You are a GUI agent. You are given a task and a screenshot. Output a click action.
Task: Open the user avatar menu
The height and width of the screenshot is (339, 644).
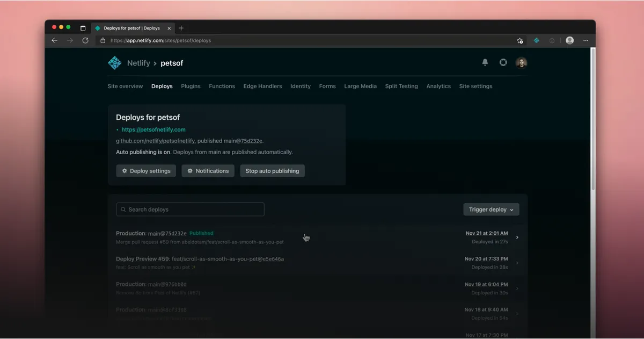(x=521, y=62)
